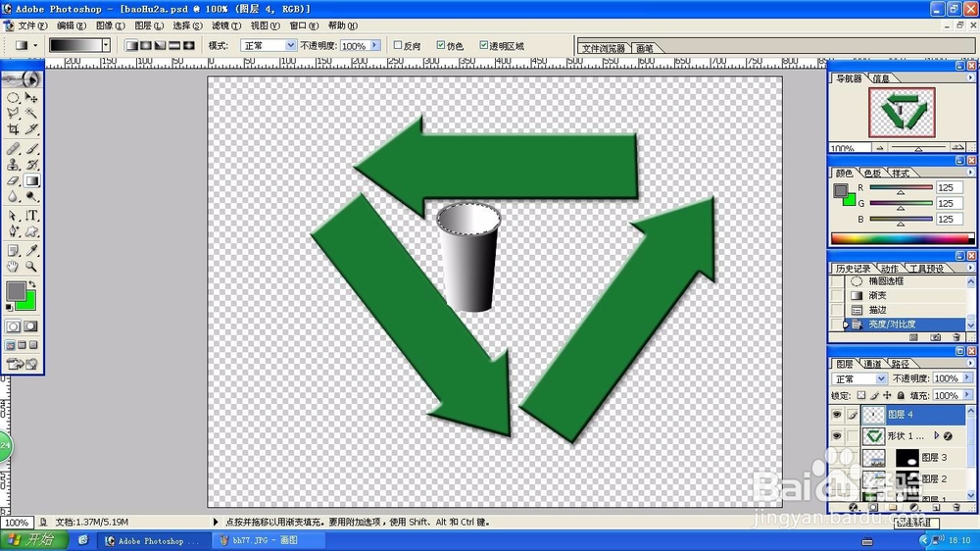
Task: Open the 图像 menu
Action: coord(111,25)
